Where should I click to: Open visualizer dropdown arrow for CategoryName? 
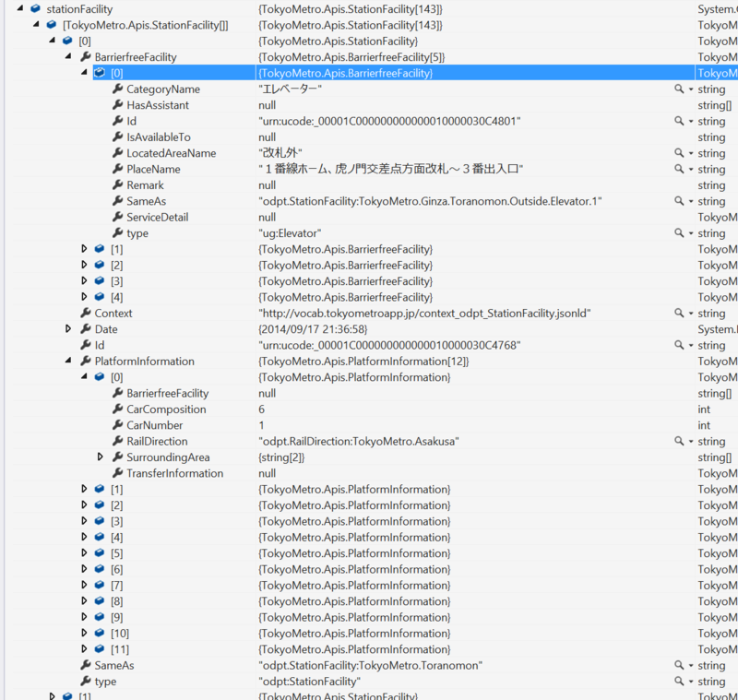point(691,89)
